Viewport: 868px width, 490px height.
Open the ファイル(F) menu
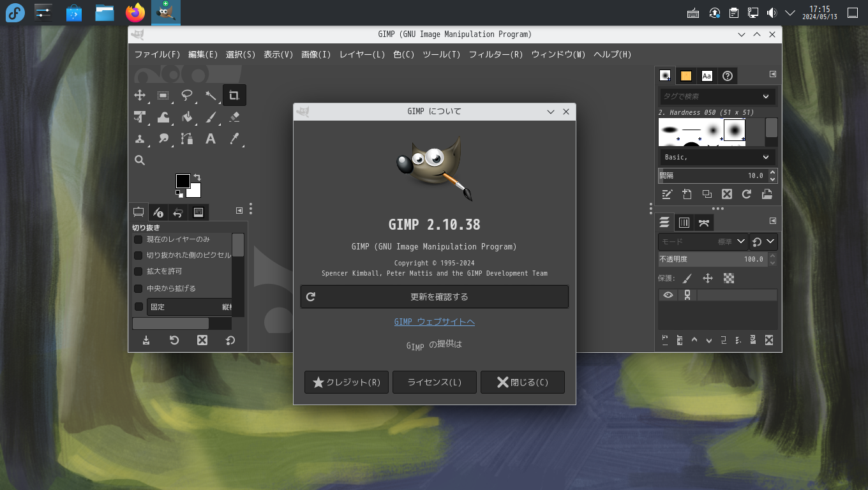(157, 54)
